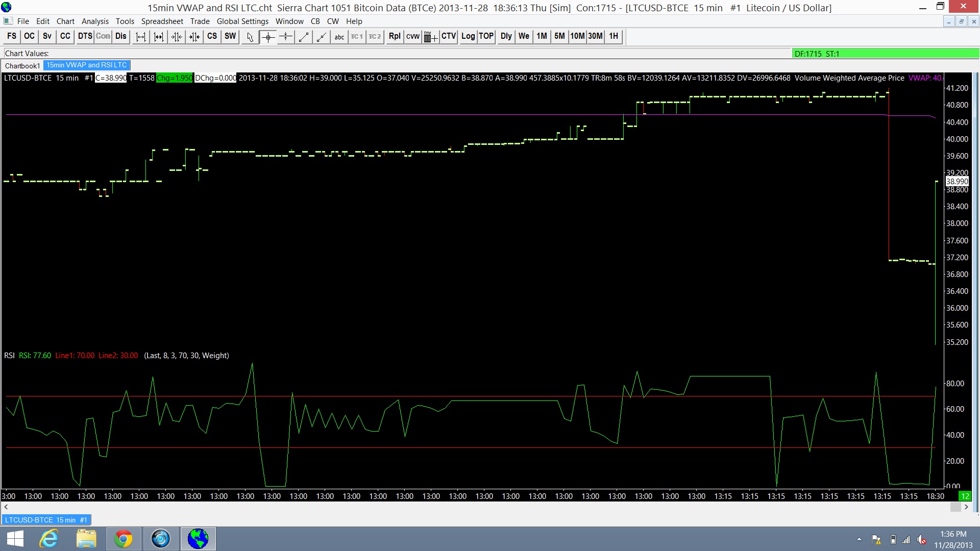Click the OC toolbar button
Viewport: 980px width, 551px height.
(x=30, y=36)
